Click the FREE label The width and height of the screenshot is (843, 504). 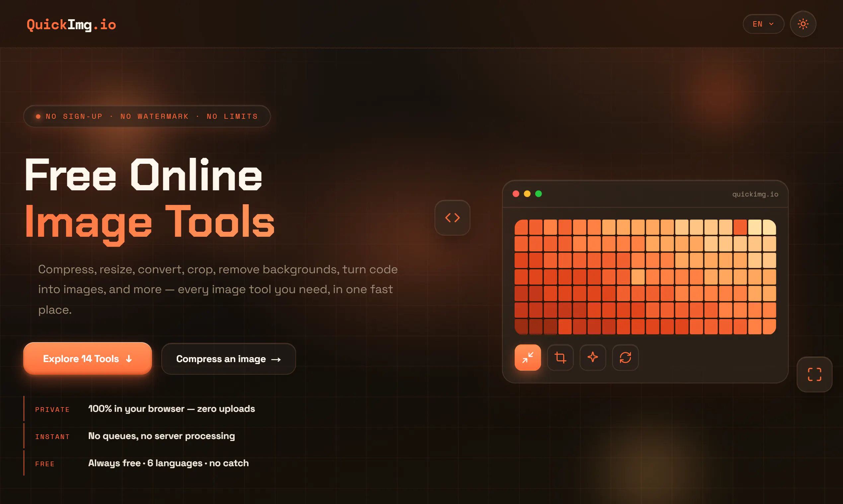[x=45, y=464]
